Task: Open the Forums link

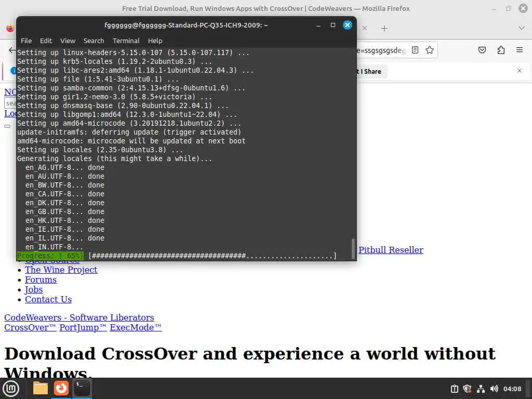Action: coord(41,280)
